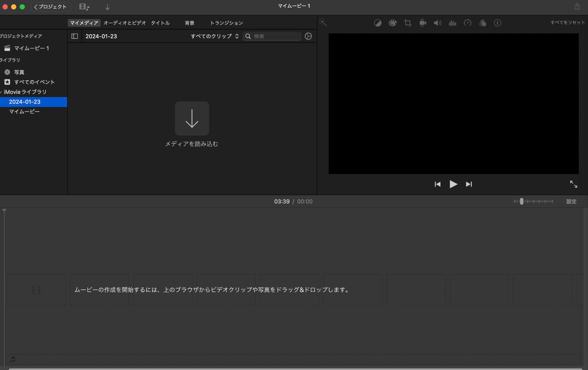Open the タイトル tab

pyautogui.click(x=160, y=23)
